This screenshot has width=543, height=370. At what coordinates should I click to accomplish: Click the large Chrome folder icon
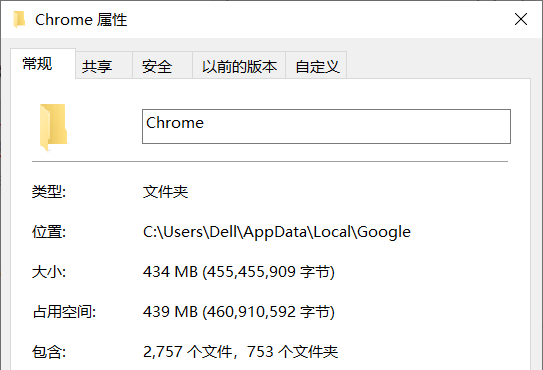pos(53,127)
